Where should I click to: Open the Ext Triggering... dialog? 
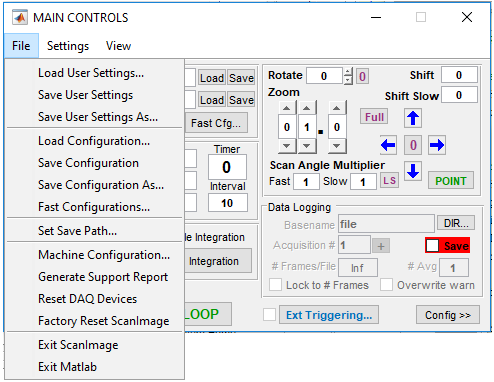click(329, 315)
